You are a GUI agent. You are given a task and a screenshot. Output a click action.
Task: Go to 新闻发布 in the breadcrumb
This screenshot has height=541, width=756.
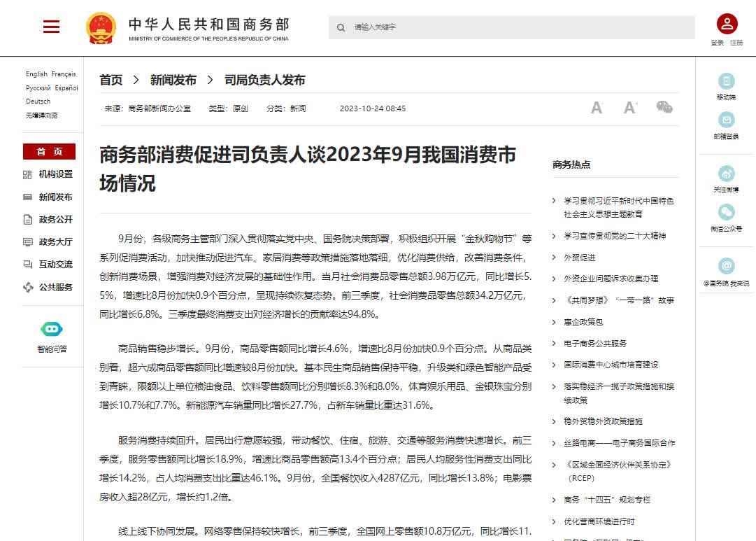pyautogui.click(x=173, y=80)
